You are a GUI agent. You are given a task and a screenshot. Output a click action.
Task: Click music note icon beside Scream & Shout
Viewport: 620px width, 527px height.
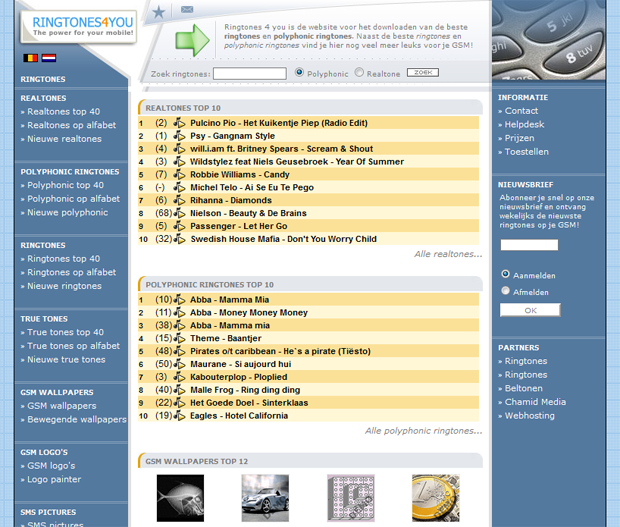tap(179, 149)
